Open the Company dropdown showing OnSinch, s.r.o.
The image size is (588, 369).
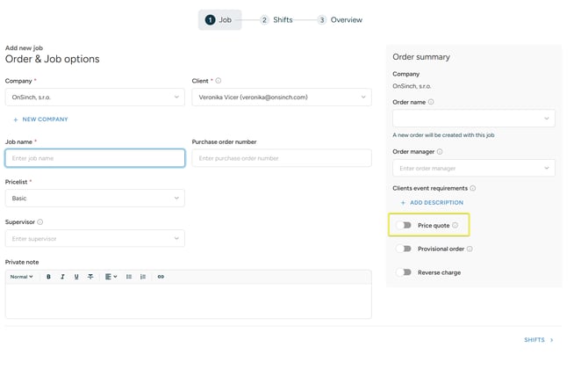pyautogui.click(x=95, y=98)
